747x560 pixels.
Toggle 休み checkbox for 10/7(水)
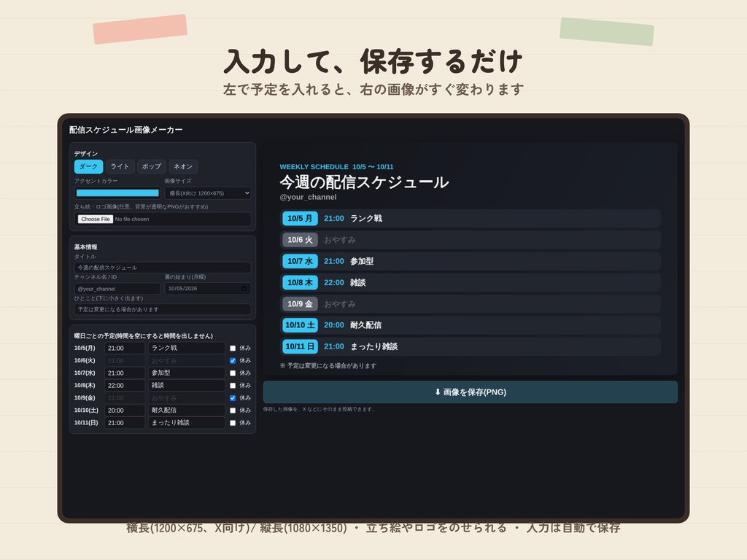coord(233,373)
